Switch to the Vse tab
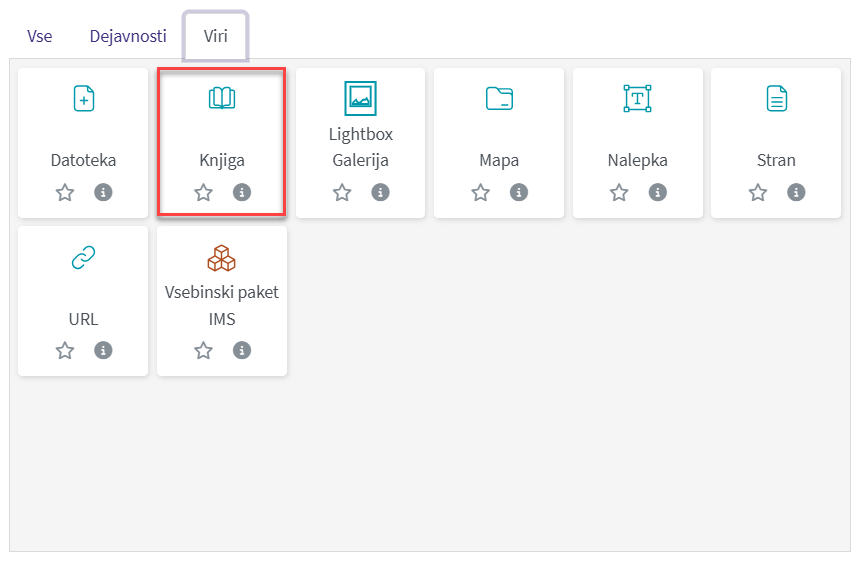This screenshot has height=562, width=862. click(x=40, y=37)
